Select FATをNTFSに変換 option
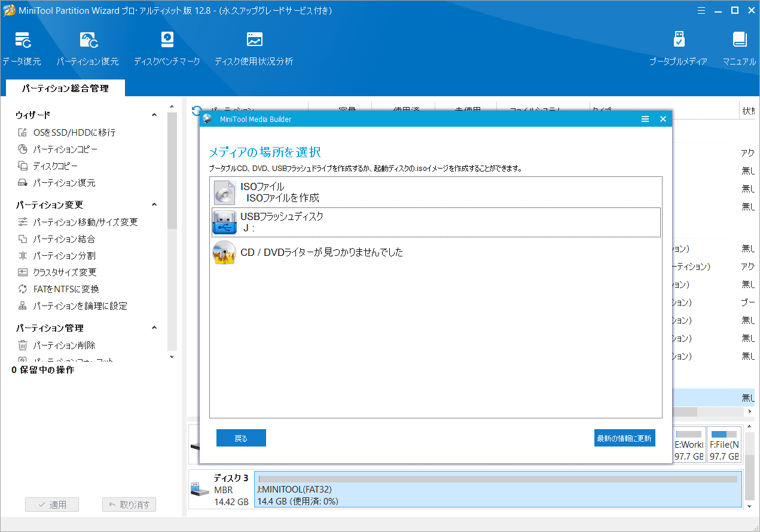 58,289
